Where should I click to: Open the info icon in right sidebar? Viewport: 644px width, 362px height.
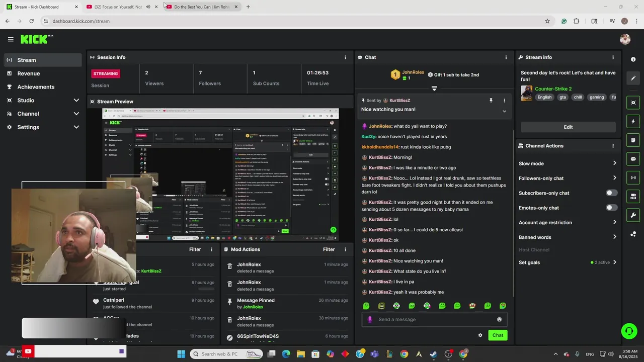coord(633,59)
